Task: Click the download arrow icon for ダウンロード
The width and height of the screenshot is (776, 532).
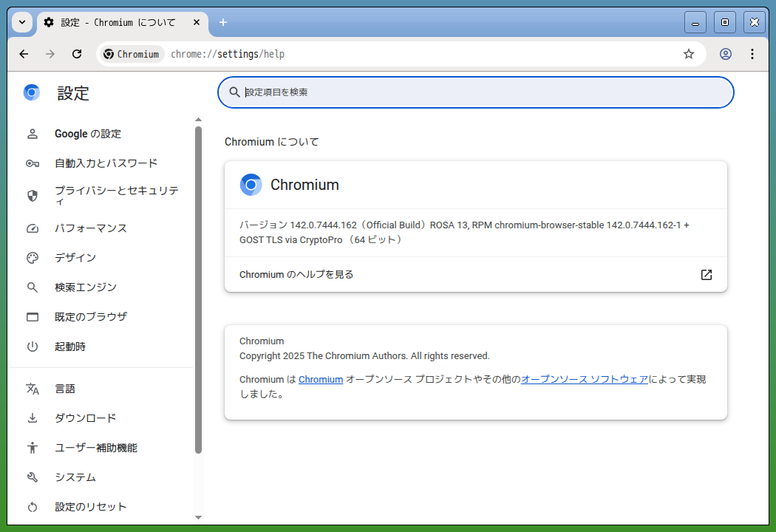Action: point(33,418)
